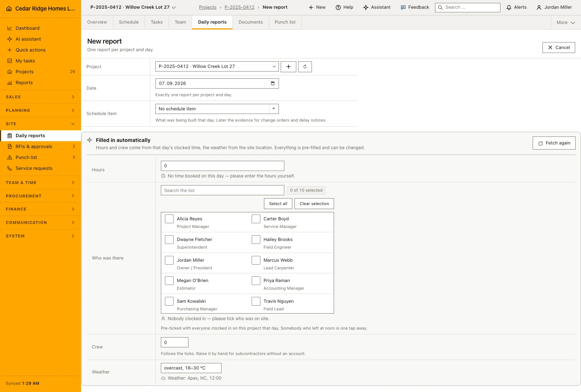Switch to the Overview tab
581x392 pixels.
click(x=97, y=22)
